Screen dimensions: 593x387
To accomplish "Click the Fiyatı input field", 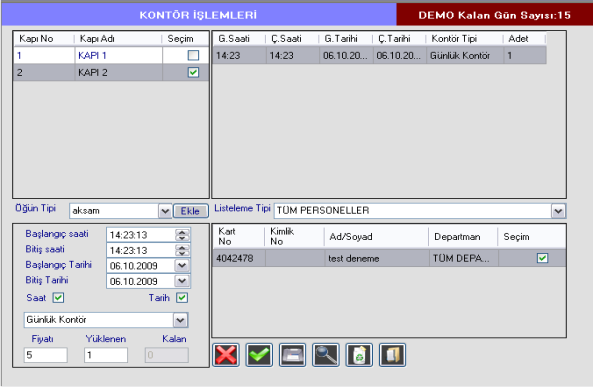I will click(45, 355).
